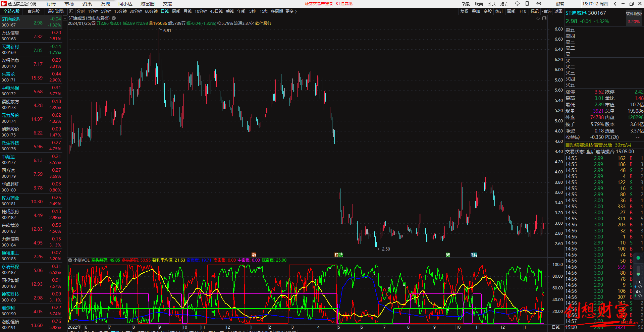
Task: Open the 交易 menu
Action: (x=168, y=4)
